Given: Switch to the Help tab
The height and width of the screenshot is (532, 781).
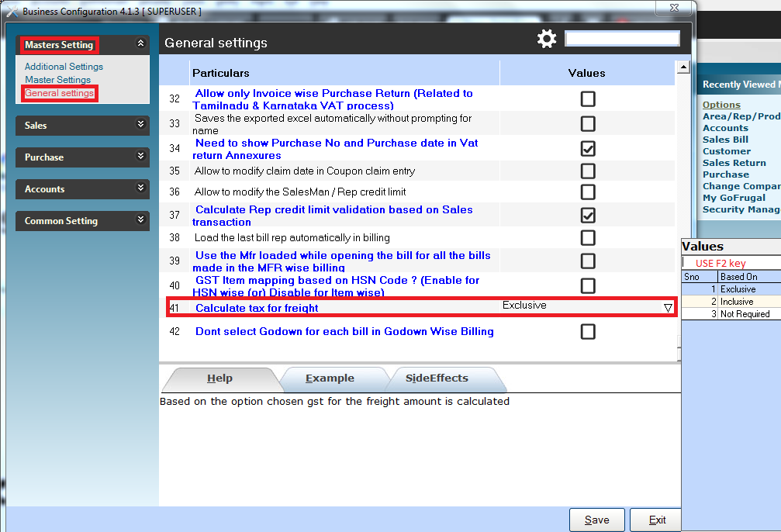Looking at the screenshot, I should [219, 378].
